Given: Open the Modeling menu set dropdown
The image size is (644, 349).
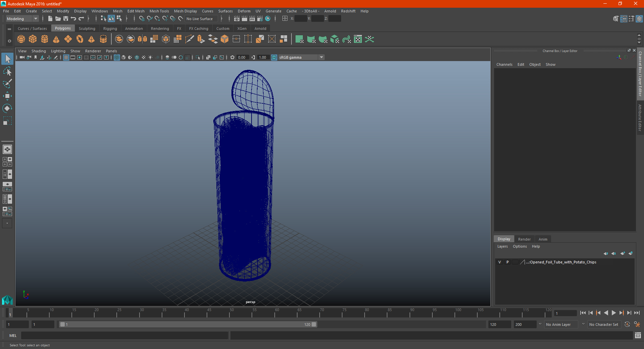Looking at the screenshot, I should click(x=22, y=19).
